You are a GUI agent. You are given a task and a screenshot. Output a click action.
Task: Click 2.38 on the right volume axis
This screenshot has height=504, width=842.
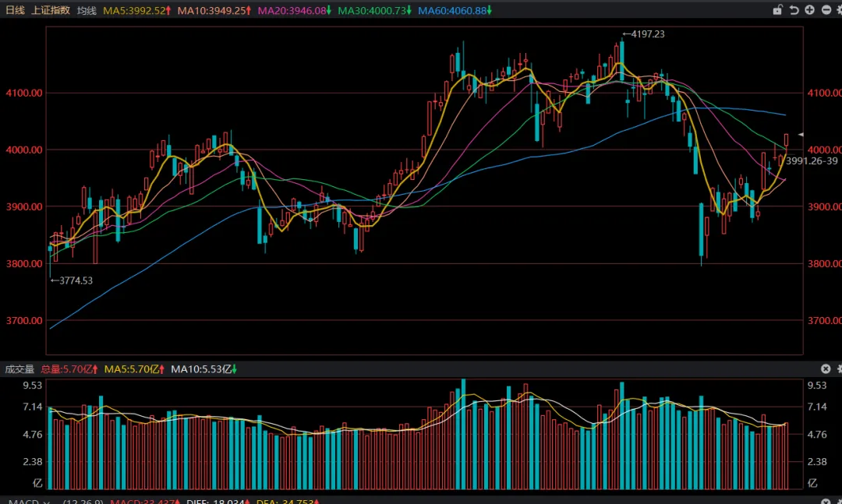pyautogui.click(x=817, y=461)
